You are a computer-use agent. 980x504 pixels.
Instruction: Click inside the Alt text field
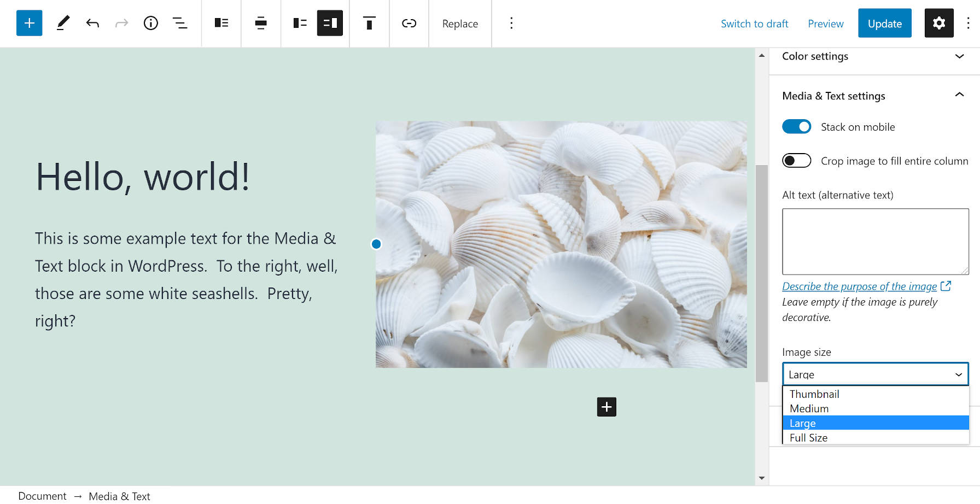875,241
